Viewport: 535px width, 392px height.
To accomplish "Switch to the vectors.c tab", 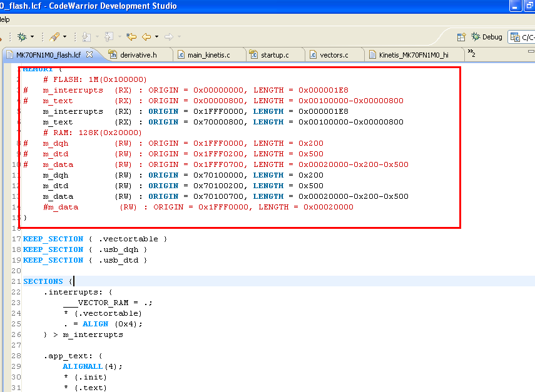I will pos(334,55).
